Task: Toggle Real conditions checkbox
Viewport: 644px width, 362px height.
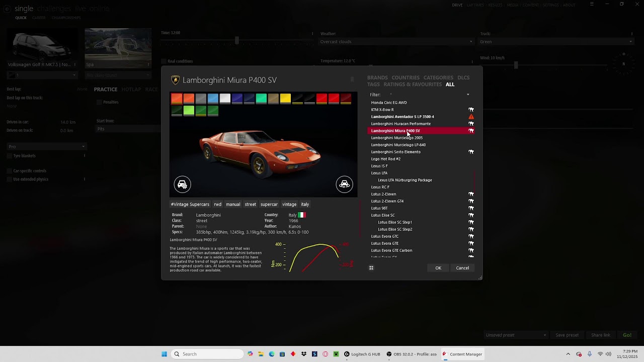Action: tap(164, 61)
